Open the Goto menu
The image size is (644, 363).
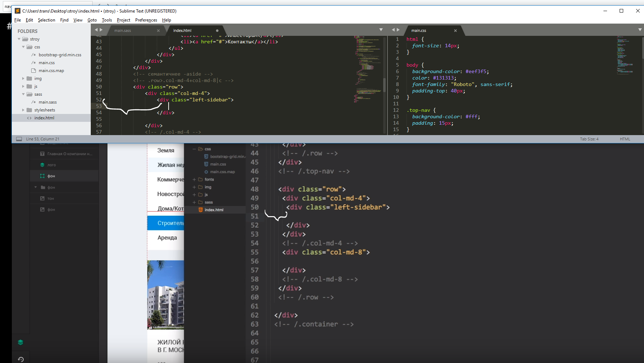click(92, 20)
